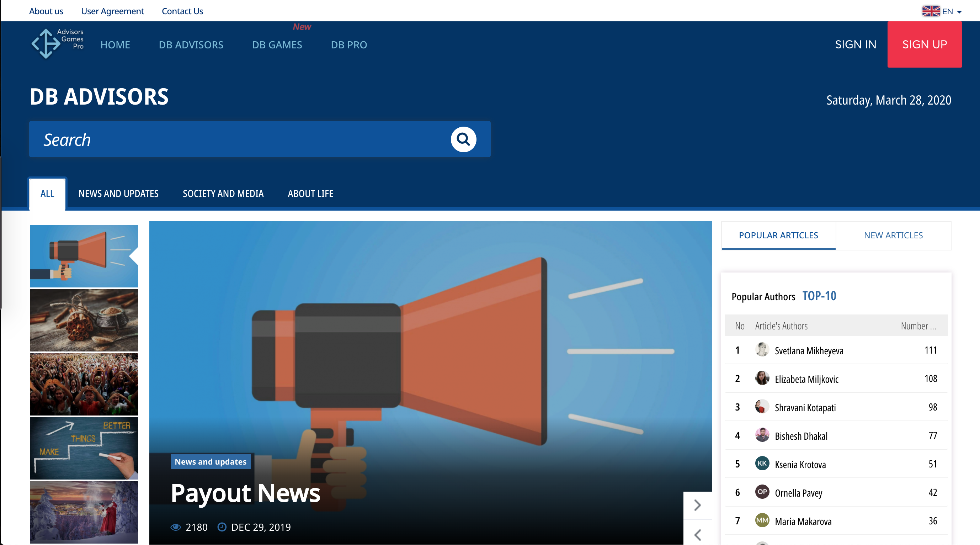Click the UK flag language icon

click(931, 11)
